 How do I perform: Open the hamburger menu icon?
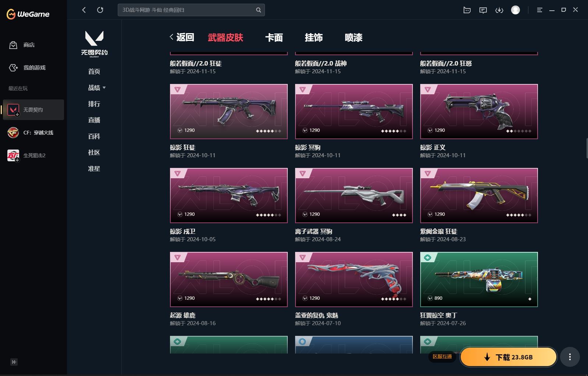tap(539, 10)
